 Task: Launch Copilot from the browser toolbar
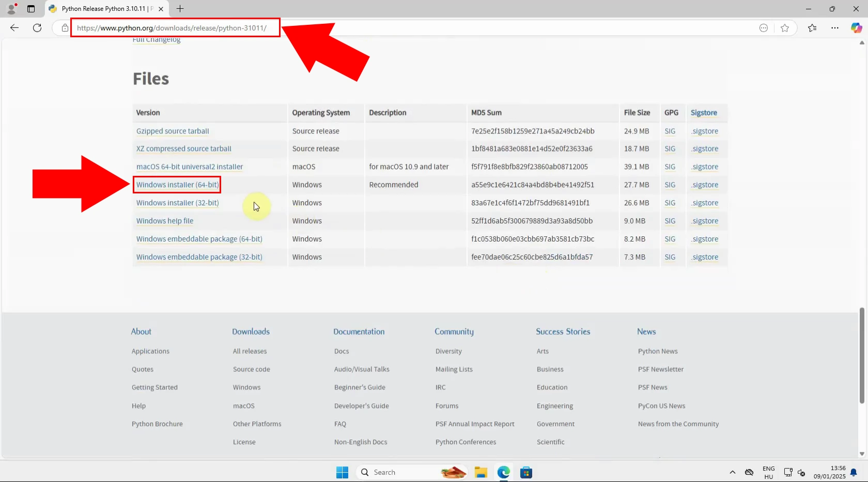(x=856, y=28)
